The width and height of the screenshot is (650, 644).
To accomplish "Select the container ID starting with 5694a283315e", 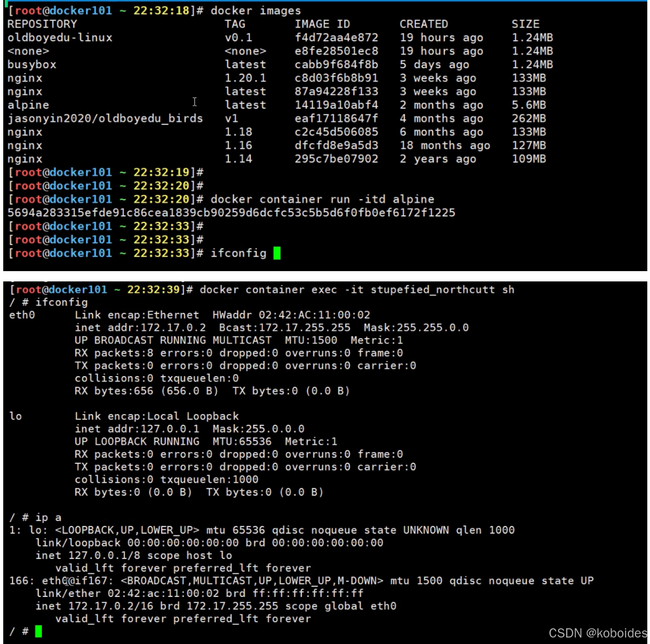I will pos(231,213).
